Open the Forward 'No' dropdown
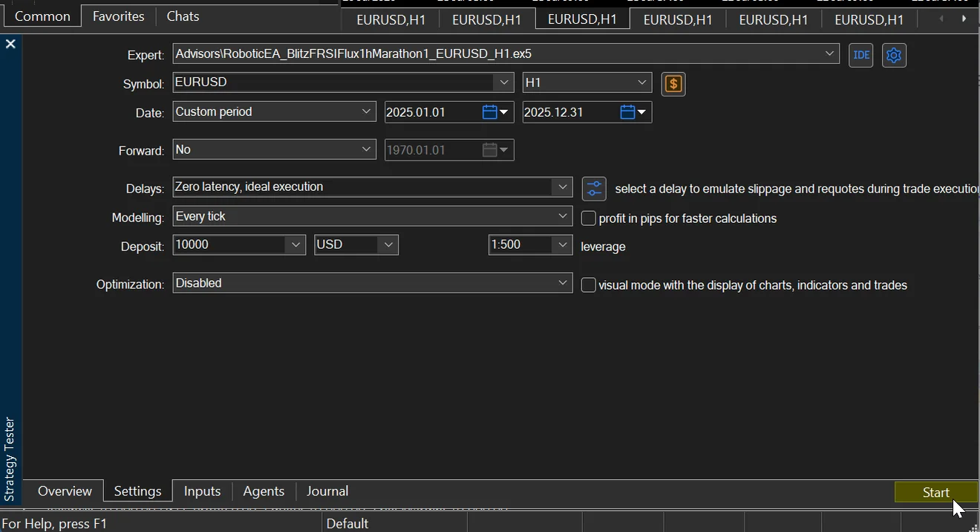Viewport: 980px width, 532px height. (366, 149)
